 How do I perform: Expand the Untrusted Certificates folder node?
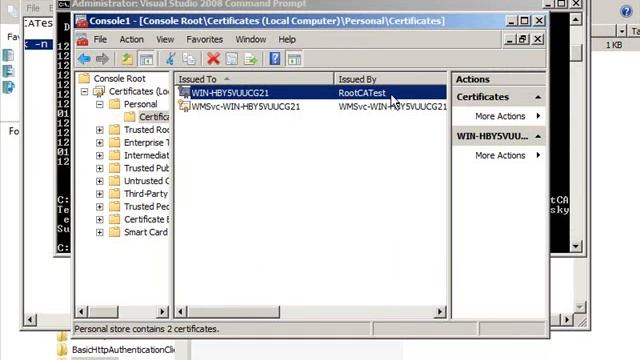tap(100, 181)
